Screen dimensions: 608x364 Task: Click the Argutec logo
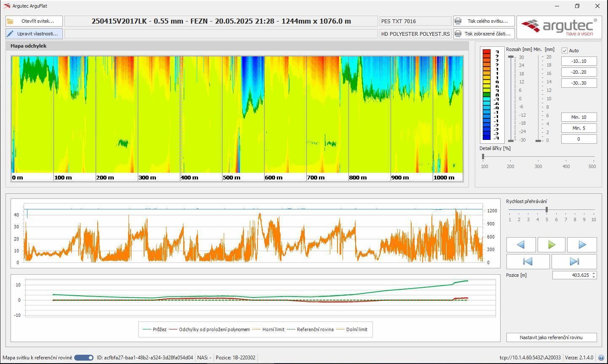click(559, 27)
